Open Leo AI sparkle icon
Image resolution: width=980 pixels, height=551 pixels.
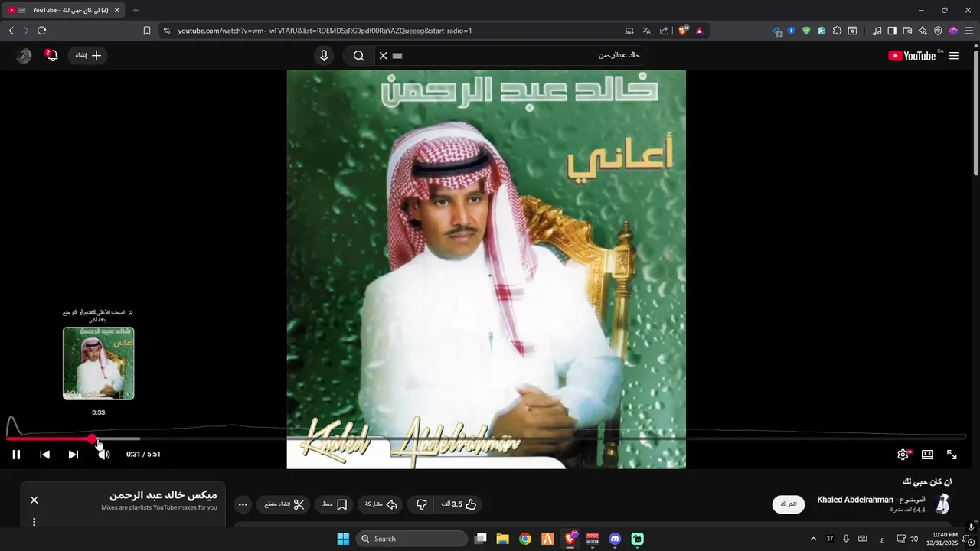coord(923,31)
